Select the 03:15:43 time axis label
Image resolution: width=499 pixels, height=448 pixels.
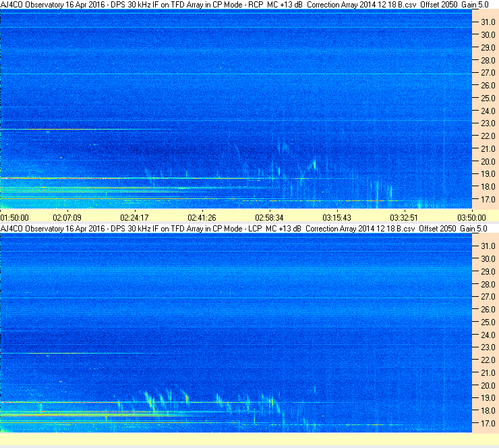[x=336, y=218]
